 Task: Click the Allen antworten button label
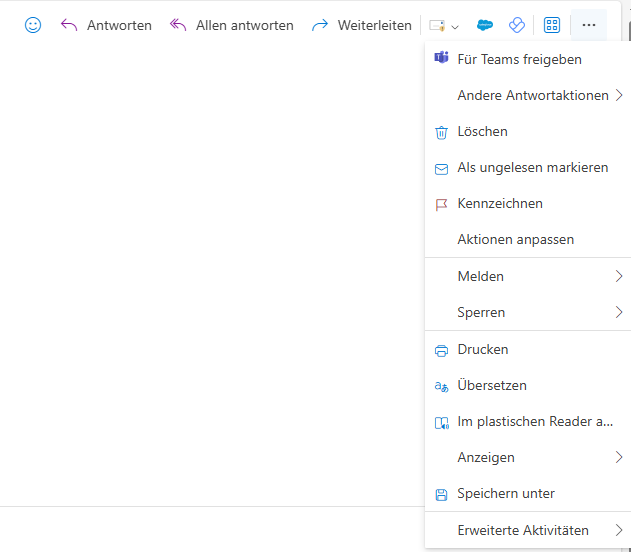point(245,25)
